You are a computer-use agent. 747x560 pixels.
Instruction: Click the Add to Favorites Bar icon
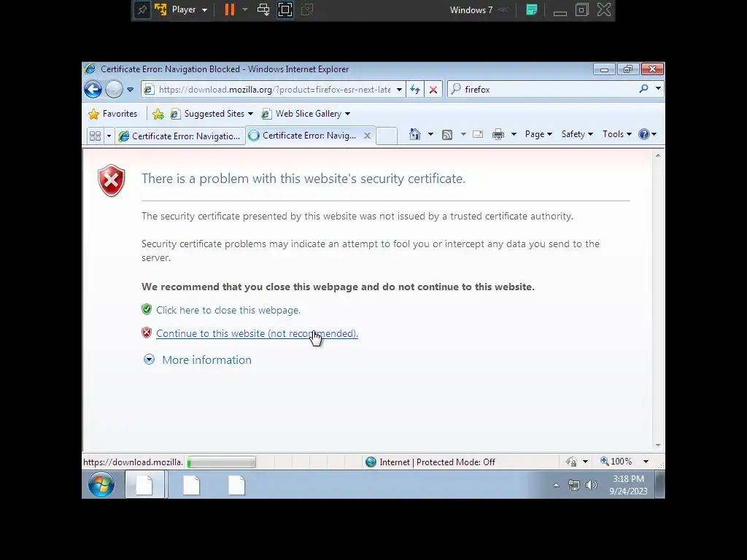coord(158,114)
